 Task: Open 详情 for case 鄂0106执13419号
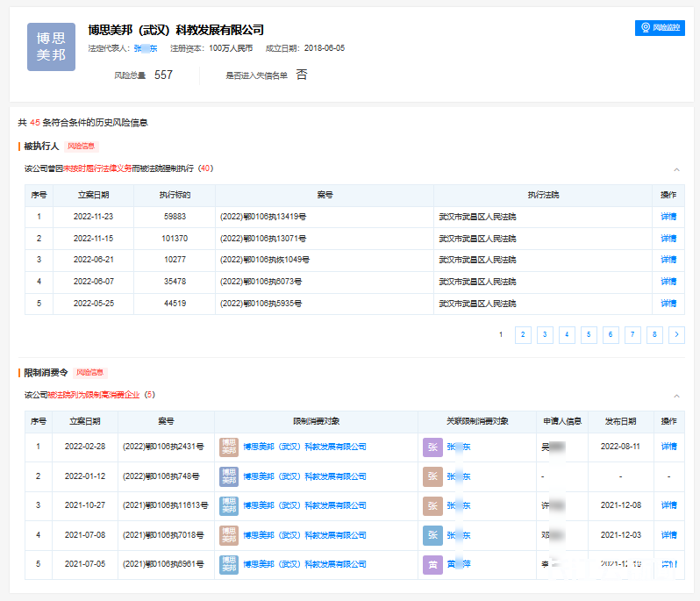point(668,217)
